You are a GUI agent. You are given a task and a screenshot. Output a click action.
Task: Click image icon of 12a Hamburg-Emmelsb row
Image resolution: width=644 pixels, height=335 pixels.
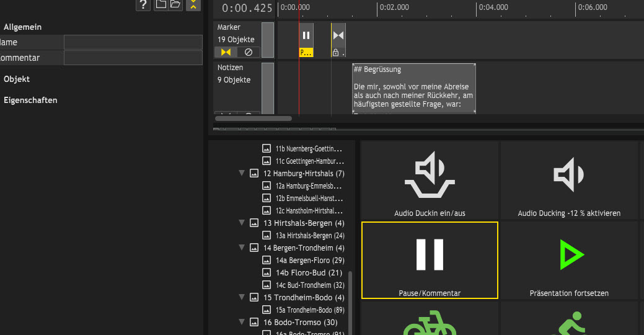coord(267,185)
